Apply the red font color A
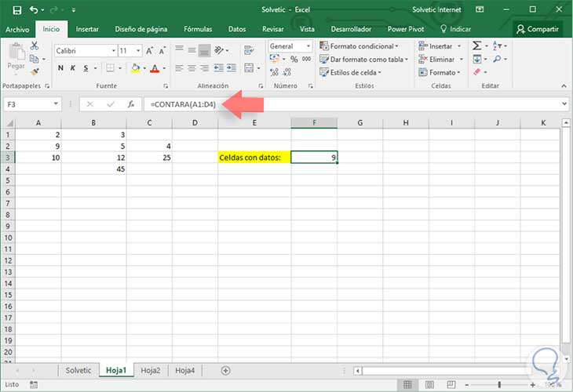The height and width of the screenshot is (392, 573). [155, 68]
